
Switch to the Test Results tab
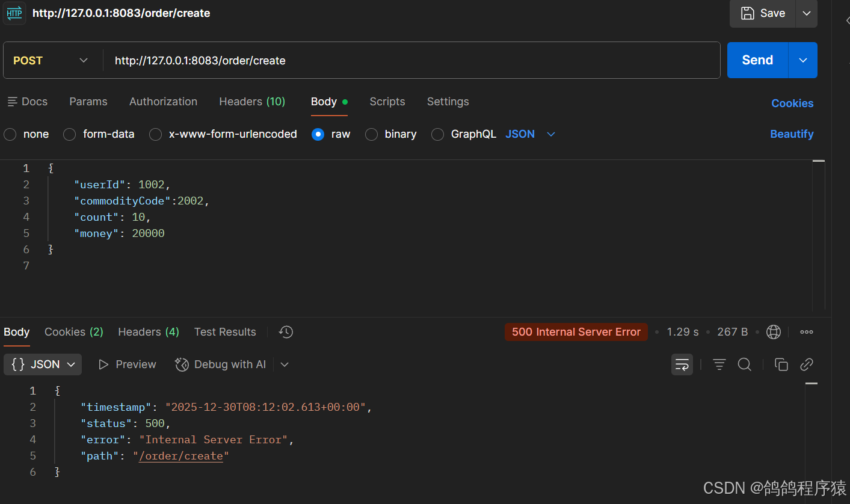[225, 332]
